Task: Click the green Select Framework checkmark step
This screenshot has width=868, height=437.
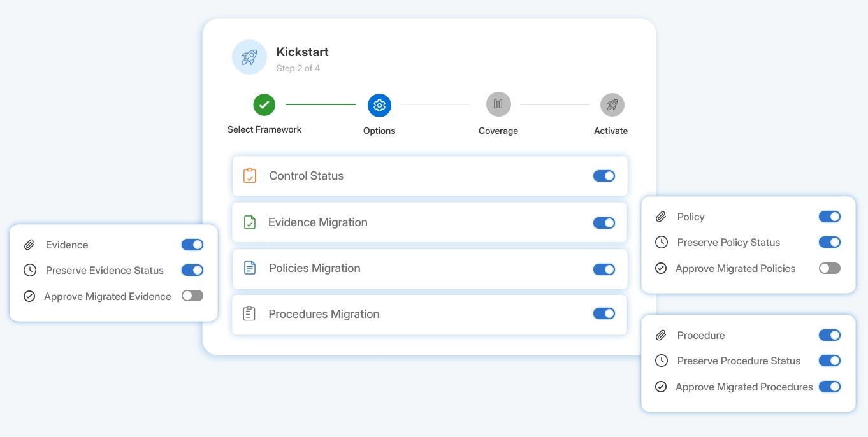Action: [264, 104]
